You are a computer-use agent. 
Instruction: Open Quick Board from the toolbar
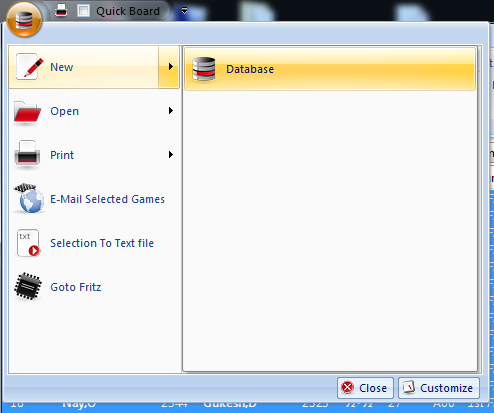128,11
